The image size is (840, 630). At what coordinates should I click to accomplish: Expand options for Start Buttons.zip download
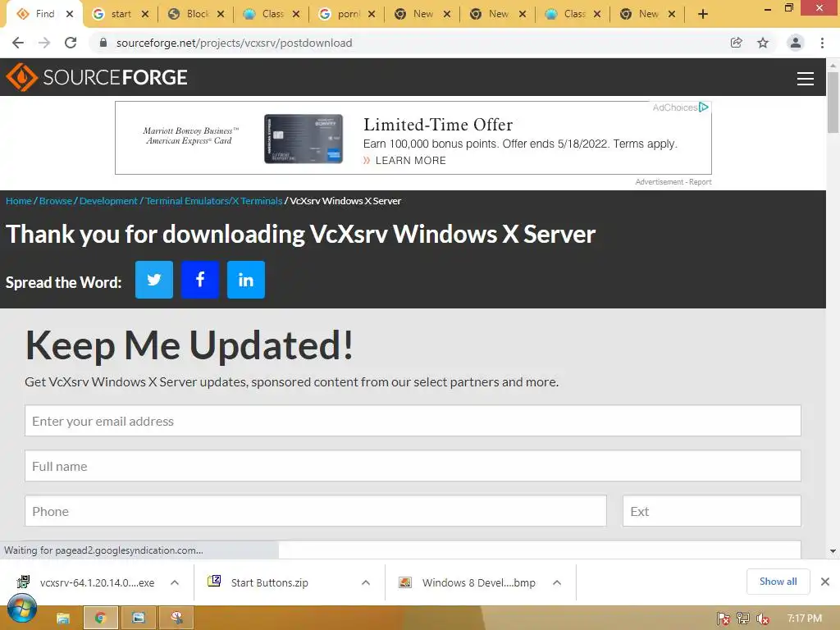coord(366,582)
